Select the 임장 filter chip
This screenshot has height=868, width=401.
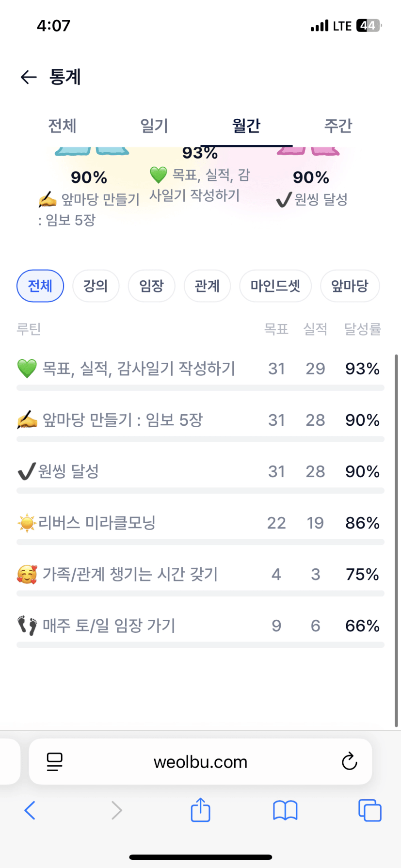click(x=151, y=286)
